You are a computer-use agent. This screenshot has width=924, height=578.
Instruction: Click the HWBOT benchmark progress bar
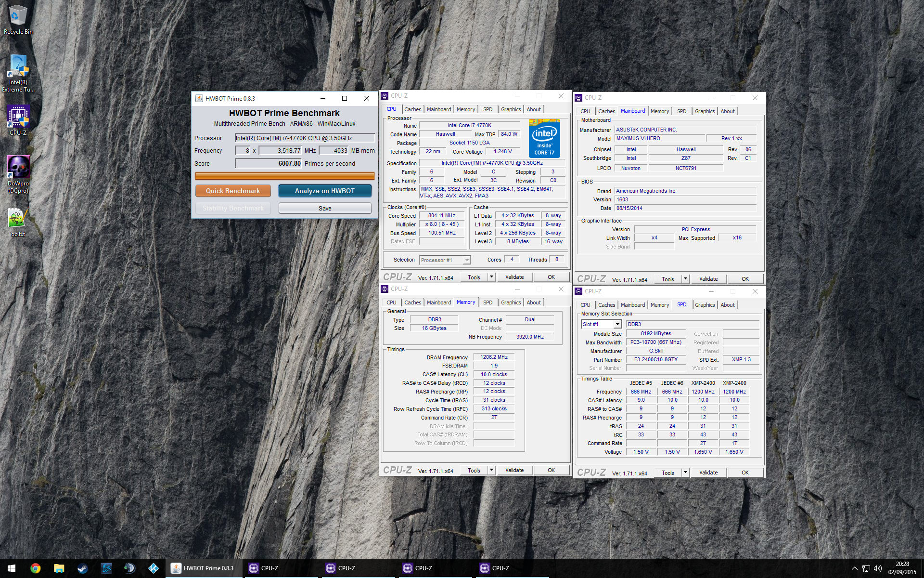point(284,176)
